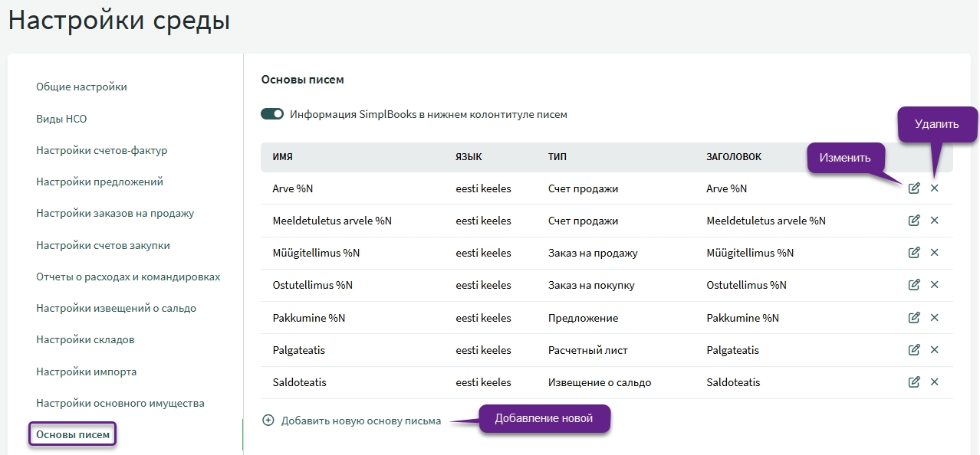This screenshot has height=455, width=980.
Task: Remove the Pakkumine %N template
Action: pos(934,317)
